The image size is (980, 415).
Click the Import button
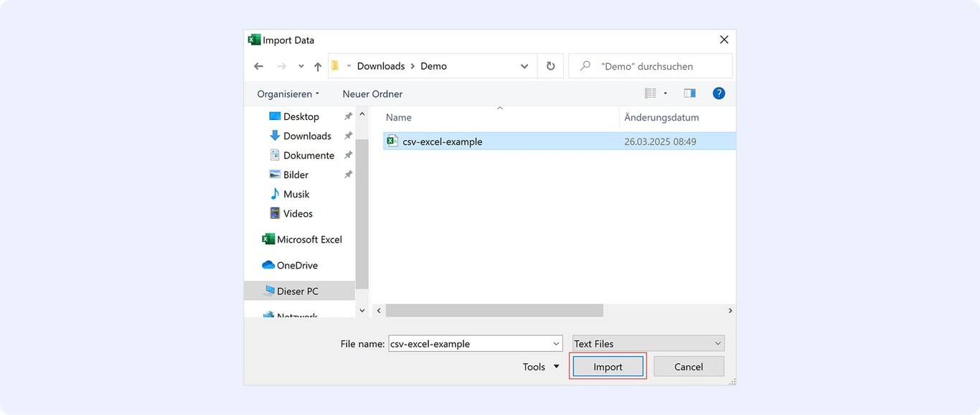(608, 366)
